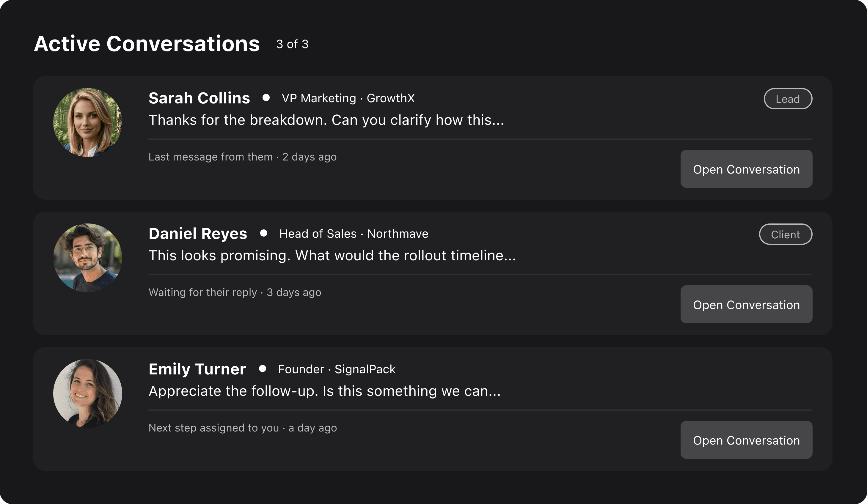
Task: Open Conversation with Sarah Collins
Action: (746, 169)
